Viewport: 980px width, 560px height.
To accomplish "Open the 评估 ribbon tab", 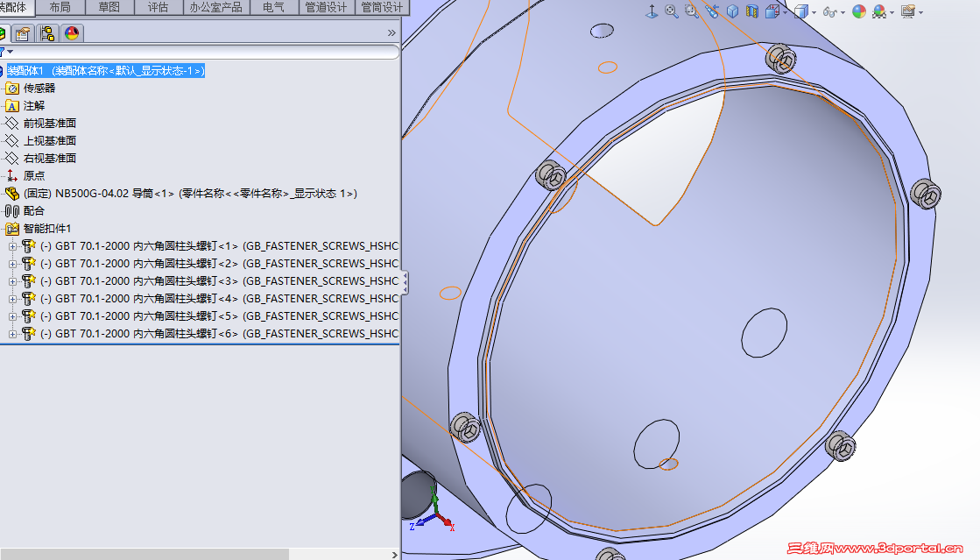I will pyautogui.click(x=158, y=7).
